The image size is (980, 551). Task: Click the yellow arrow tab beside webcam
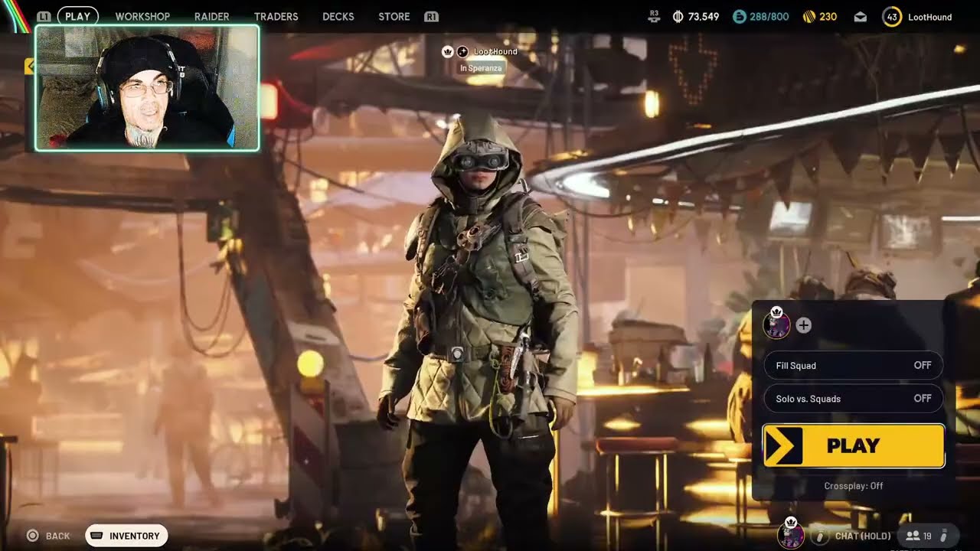[30, 67]
